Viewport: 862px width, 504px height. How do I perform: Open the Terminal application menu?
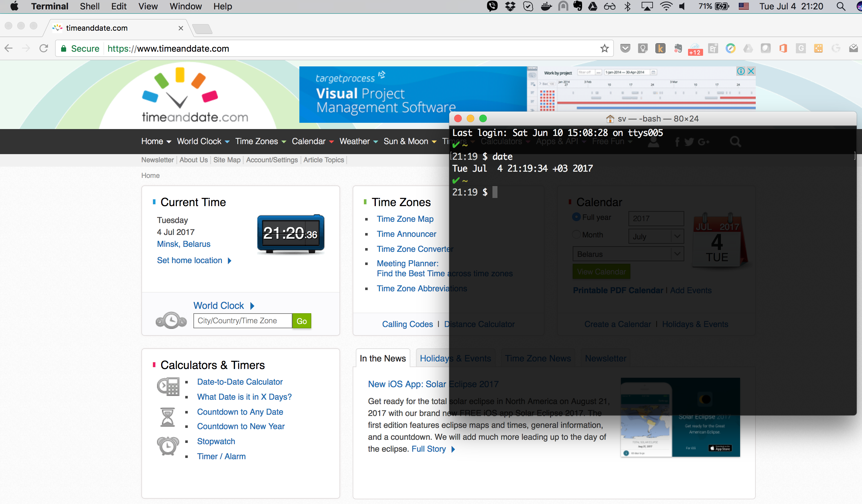coord(50,7)
